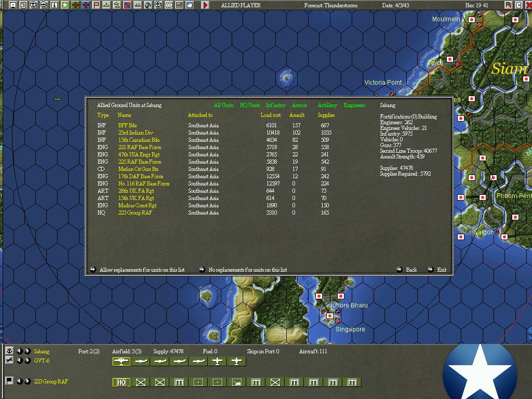Click the crosshair target toolbar icon
Screen dimensions: 532x399
pyautogui.click(x=158, y=5)
